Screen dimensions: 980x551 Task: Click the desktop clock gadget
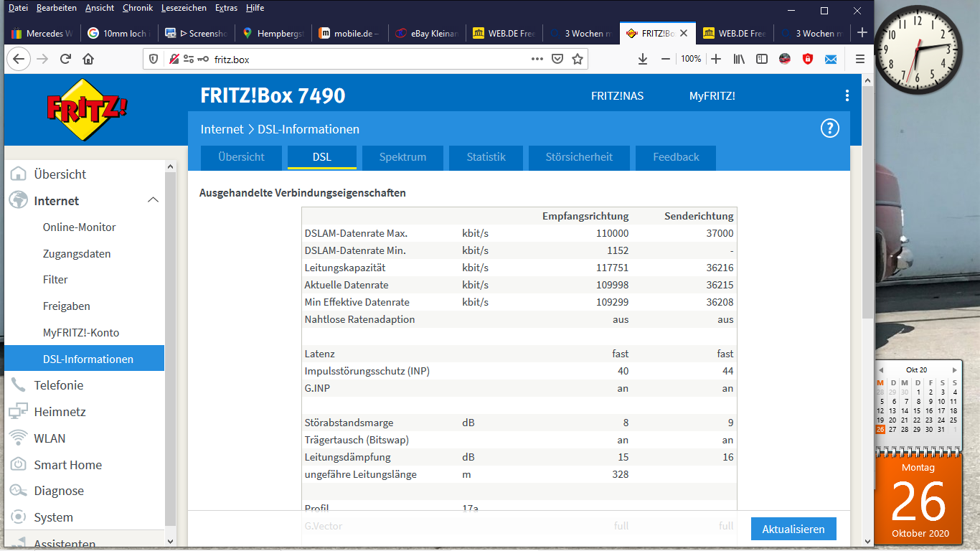917,49
